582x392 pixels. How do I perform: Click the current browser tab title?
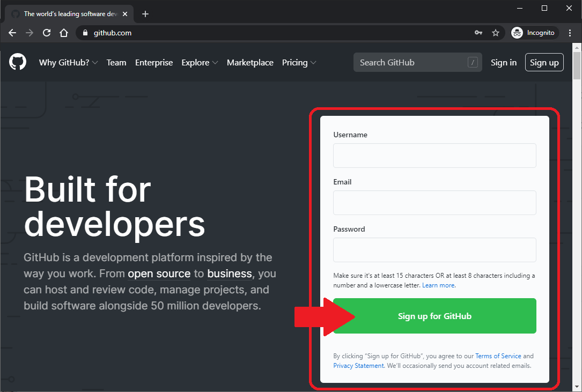click(x=70, y=13)
